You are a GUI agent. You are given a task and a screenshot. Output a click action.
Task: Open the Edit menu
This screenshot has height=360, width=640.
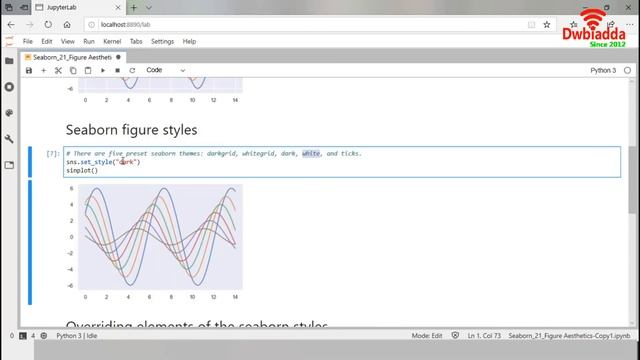tap(47, 41)
